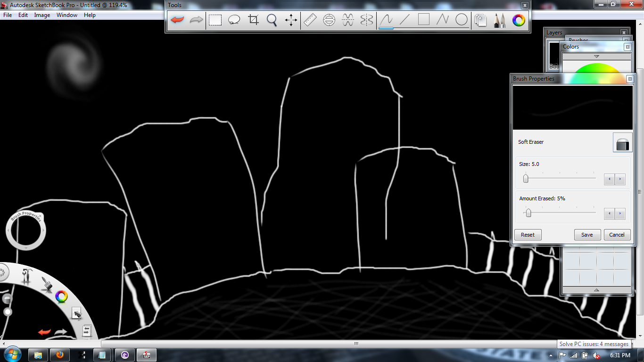Open the File menu

coord(8,15)
